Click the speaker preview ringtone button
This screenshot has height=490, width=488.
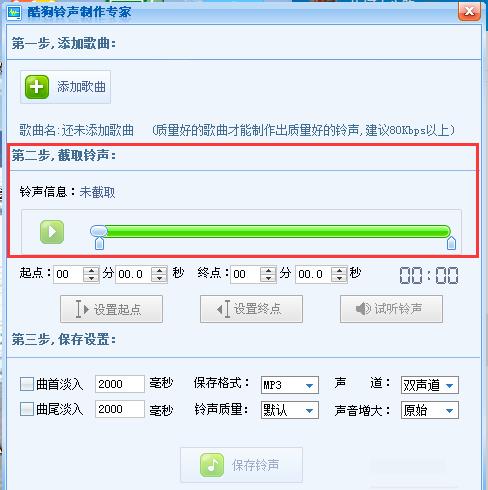391,309
